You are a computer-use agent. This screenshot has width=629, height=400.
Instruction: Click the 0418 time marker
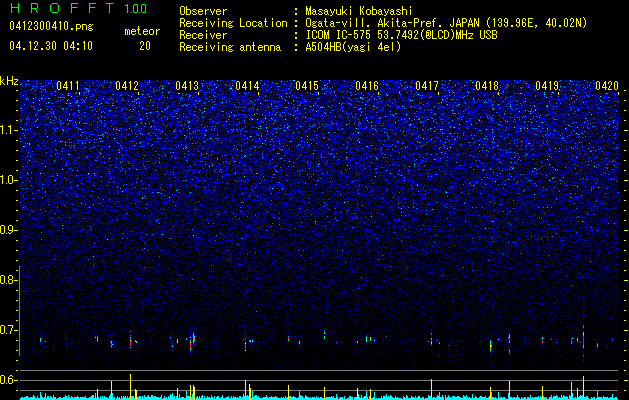tap(487, 86)
